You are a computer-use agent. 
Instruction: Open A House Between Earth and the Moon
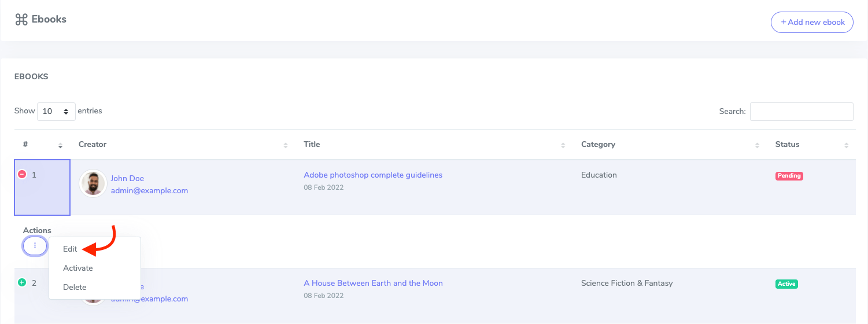(373, 283)
